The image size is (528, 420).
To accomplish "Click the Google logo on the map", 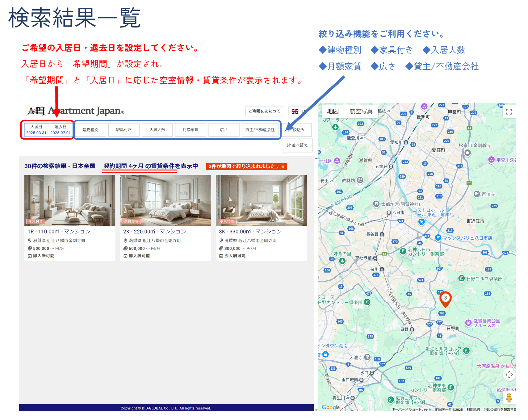I will click(x=330, y=407).
